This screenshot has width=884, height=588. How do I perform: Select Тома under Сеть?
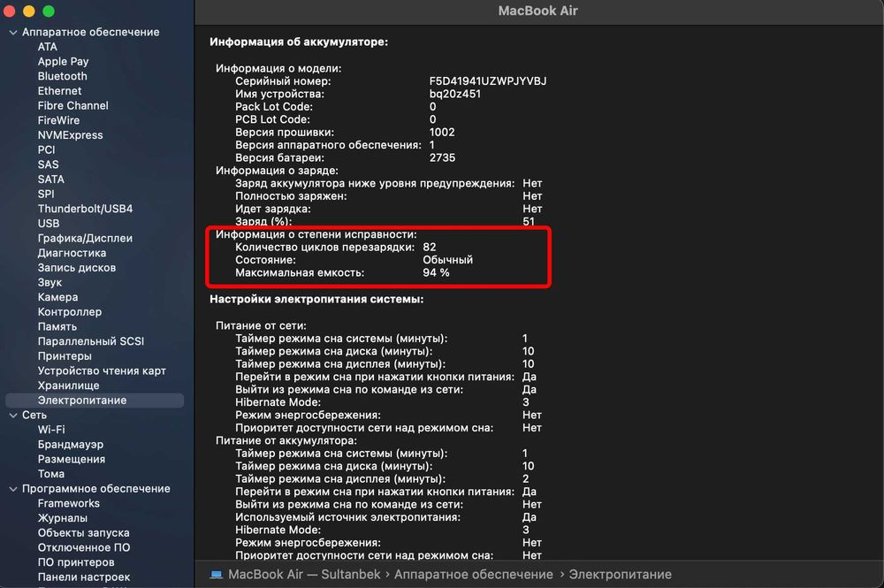click(x=50, y=474)
